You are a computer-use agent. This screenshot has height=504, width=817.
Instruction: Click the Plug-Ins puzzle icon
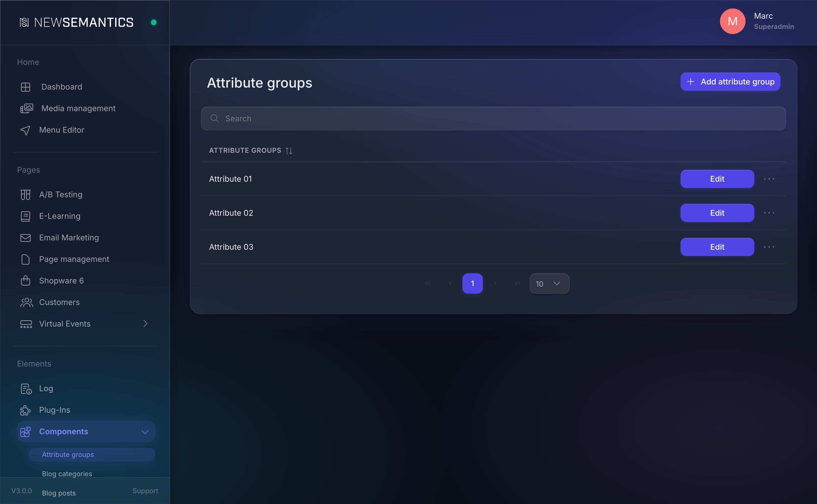[25, 410]
